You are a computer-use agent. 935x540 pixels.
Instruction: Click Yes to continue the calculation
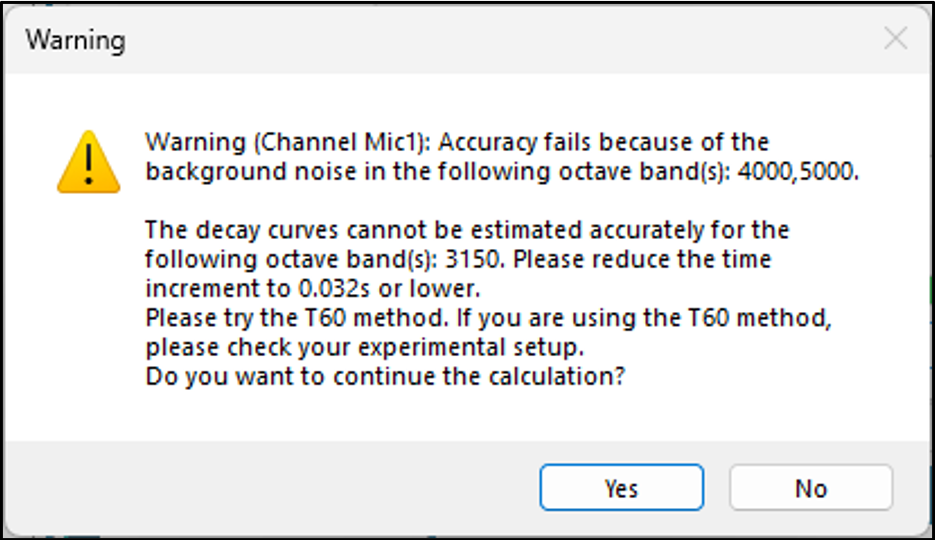point(620,488)
